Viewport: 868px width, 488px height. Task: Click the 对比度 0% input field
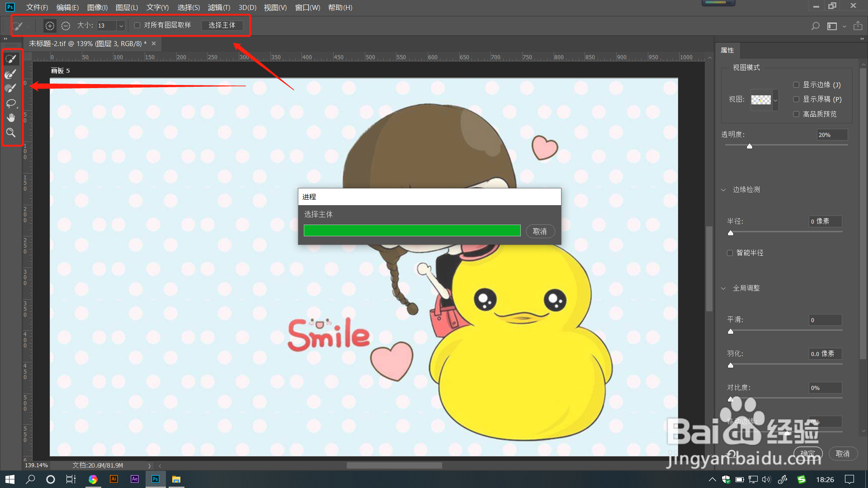tap(825, 388)
